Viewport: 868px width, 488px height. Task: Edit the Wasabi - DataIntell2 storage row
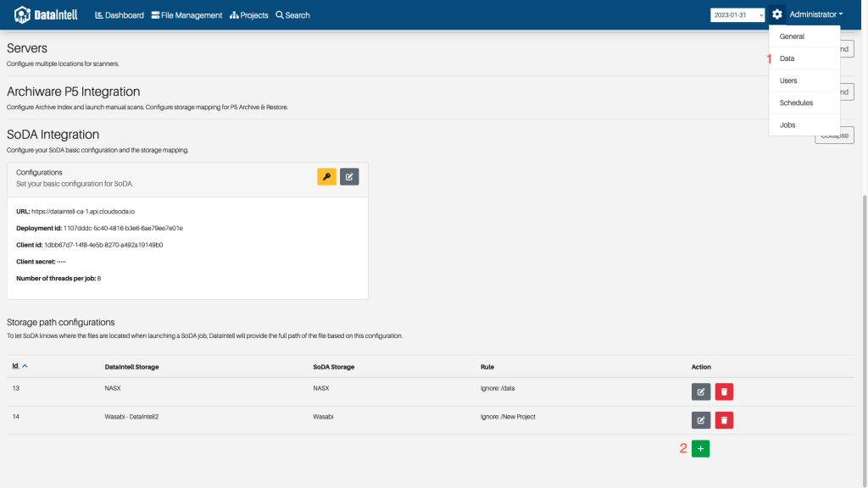pyautogui.click(x=701, y=420)
